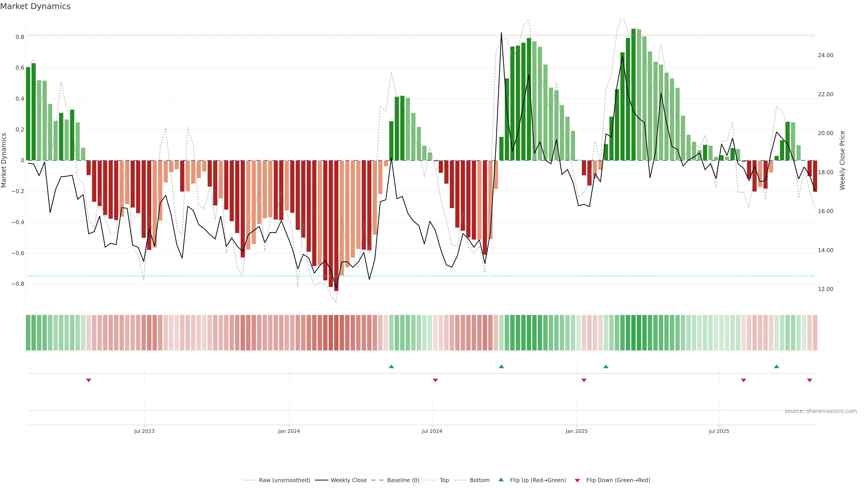Click the Jan 2024 x-axis label
This screenshot has width=868, height=488.
289,432
